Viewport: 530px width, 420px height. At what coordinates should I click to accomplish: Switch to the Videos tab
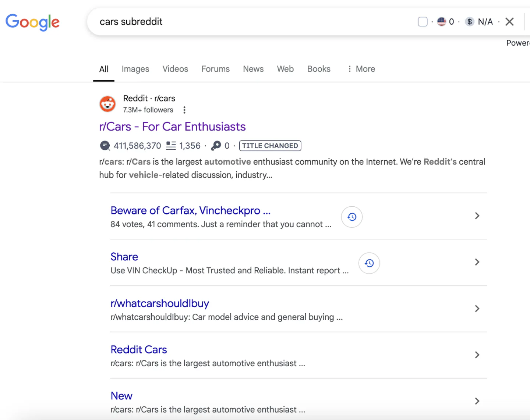tap(175, 69)
